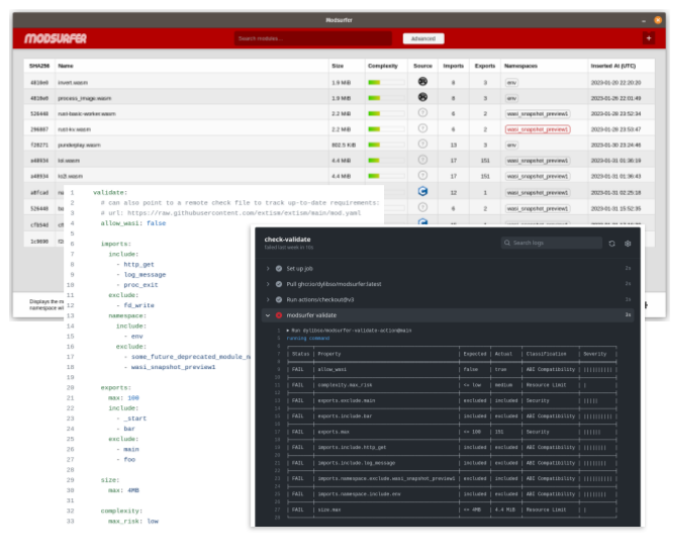Sort by the SHA256 column header
This screenshot has width=679, height=540.
[x=39, y=66]
